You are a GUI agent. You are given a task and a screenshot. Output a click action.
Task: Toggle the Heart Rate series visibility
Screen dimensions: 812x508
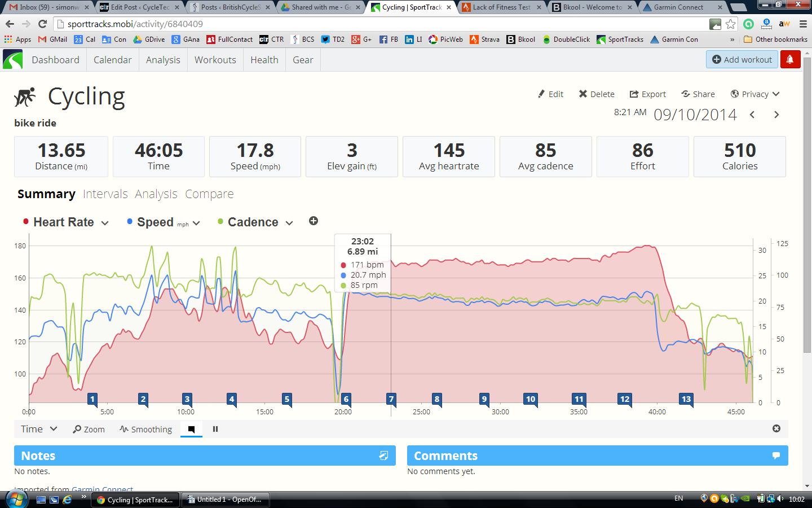click(64, 222)
